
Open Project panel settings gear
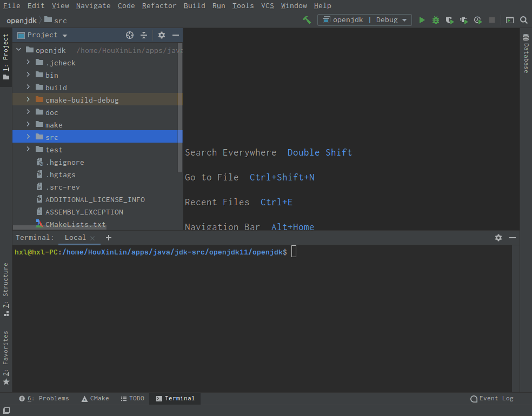(162, 35)
